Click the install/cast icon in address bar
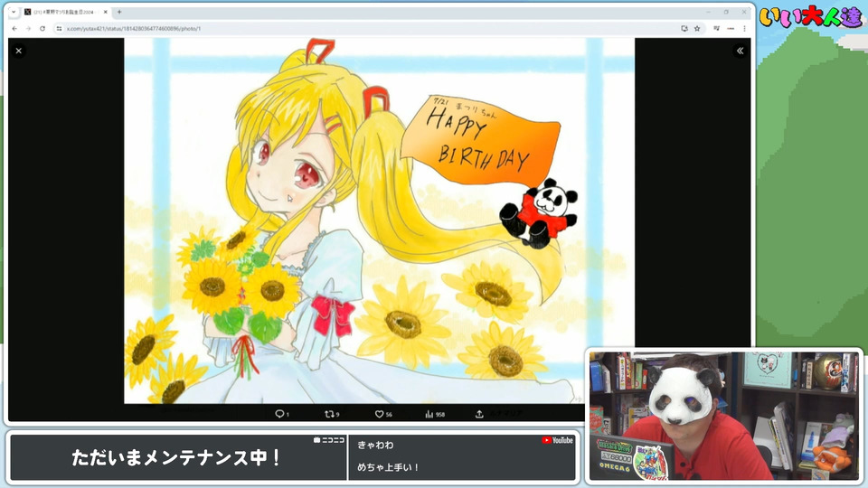Screen dimensions: 868x488 (x=684, y=28)
